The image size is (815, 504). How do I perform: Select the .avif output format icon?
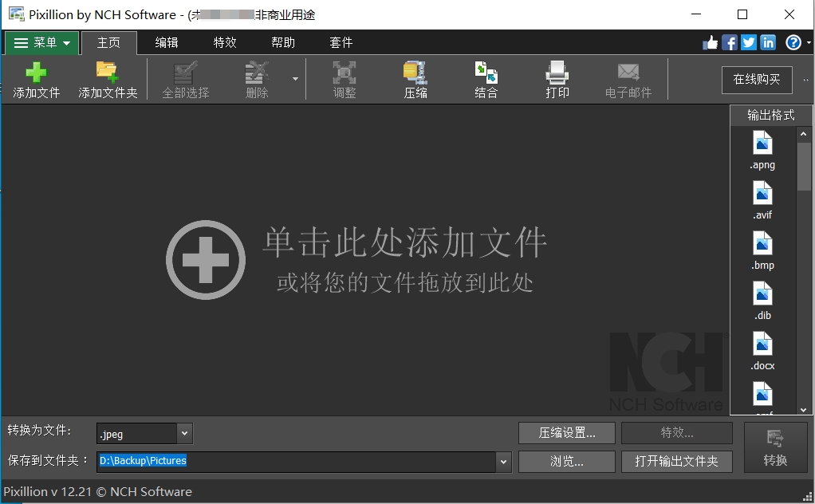coord(762,193)
